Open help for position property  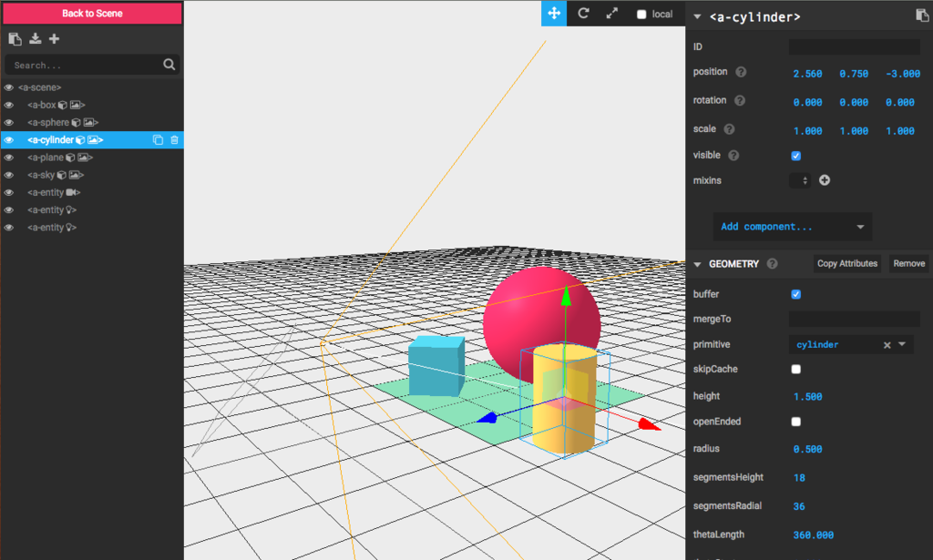tap(741, 72)
